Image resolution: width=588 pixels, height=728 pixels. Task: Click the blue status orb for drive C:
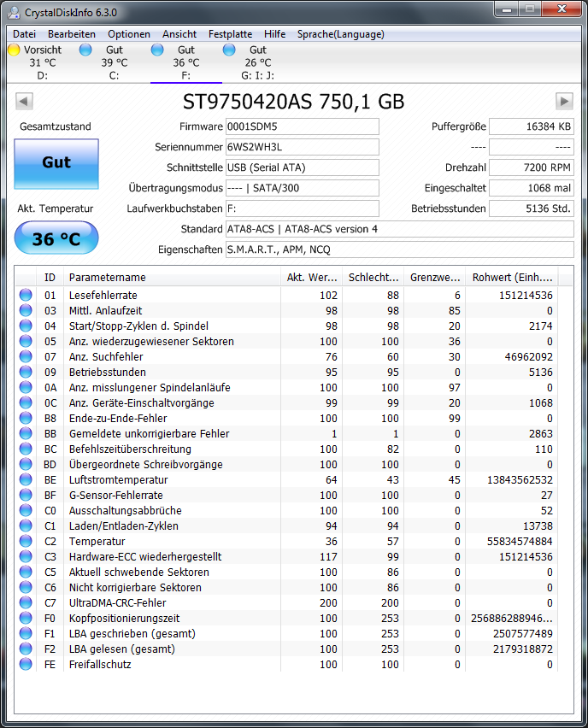point(85,50)
